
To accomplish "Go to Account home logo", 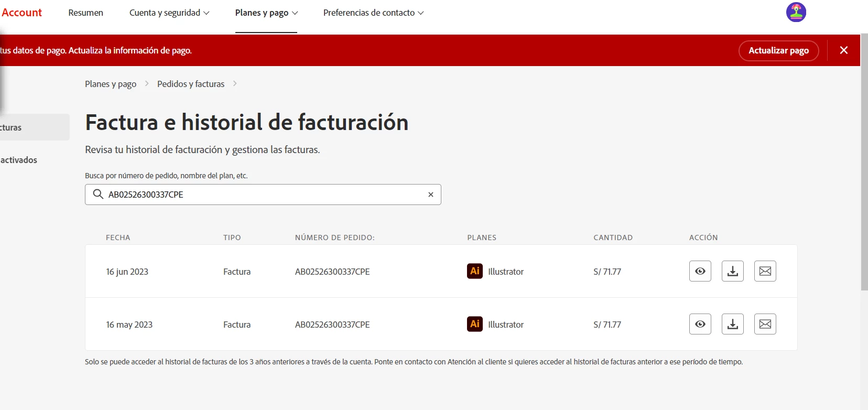I will tap(21, 13).
